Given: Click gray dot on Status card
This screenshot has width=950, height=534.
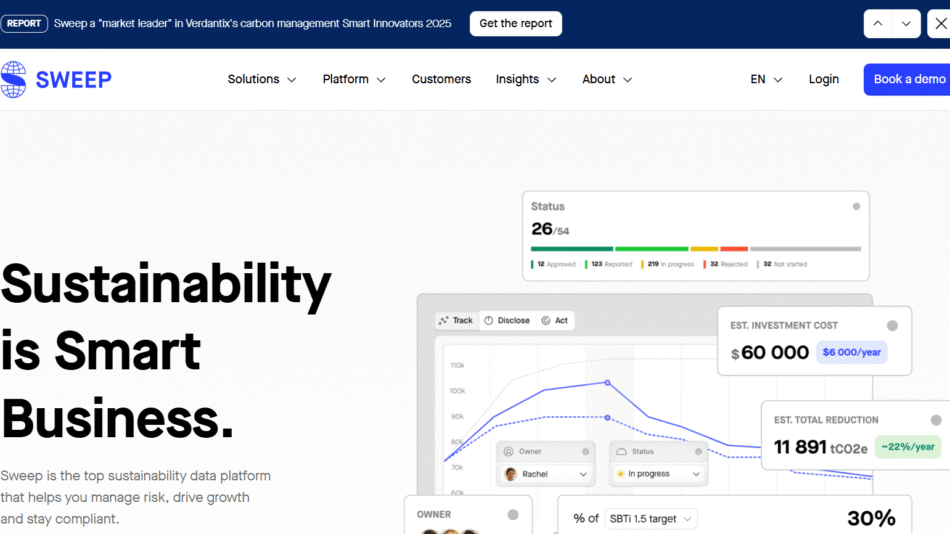Looking at the screenshot, I should coord(856,206).
